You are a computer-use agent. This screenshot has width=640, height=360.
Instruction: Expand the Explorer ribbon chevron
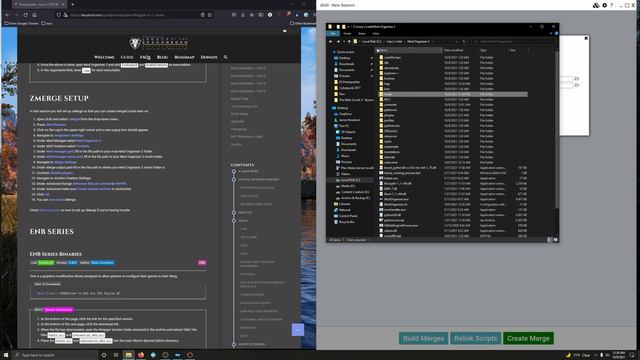coord(551,33)
